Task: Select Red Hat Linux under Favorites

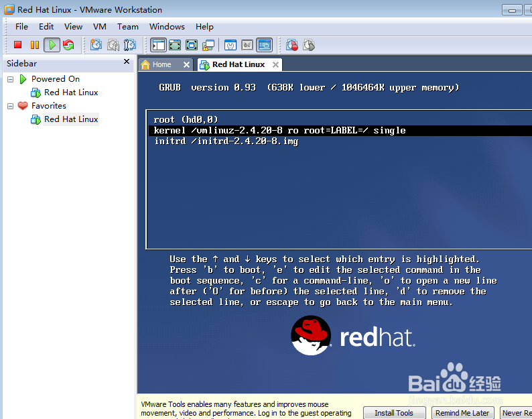Action: [x=71, y=119]
